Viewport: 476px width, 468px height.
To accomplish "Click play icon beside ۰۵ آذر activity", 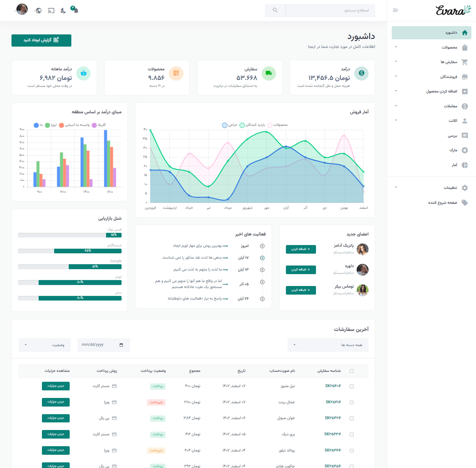I will click(x=262, y=282).
